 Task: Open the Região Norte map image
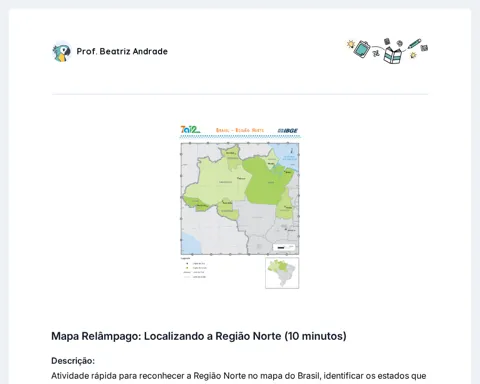tap(240, 207)
